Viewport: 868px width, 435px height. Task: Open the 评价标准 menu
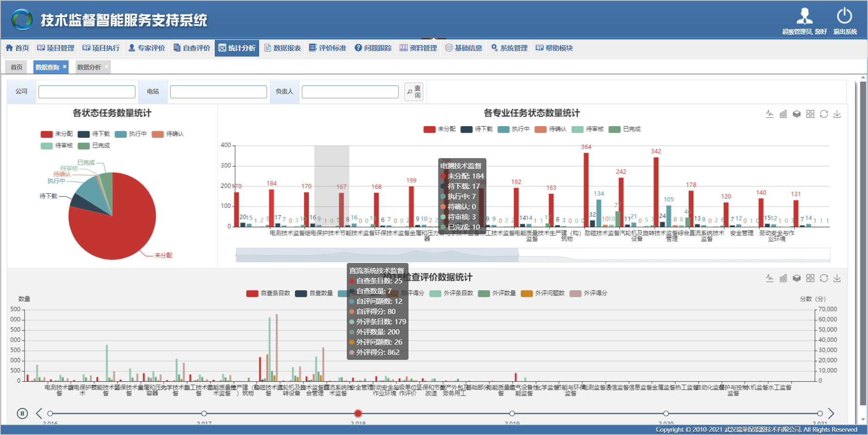(x=328, y=48)
